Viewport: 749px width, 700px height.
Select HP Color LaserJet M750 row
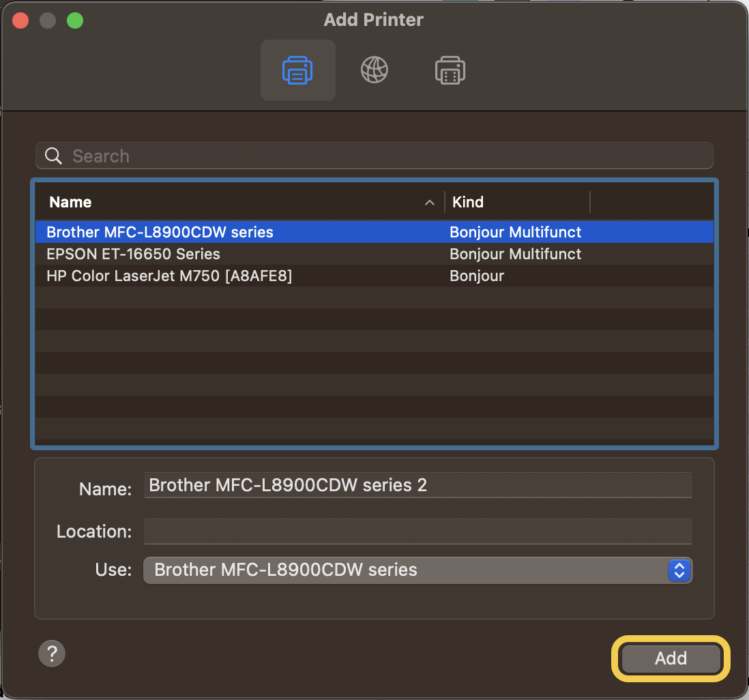click(x=374, y=276)
